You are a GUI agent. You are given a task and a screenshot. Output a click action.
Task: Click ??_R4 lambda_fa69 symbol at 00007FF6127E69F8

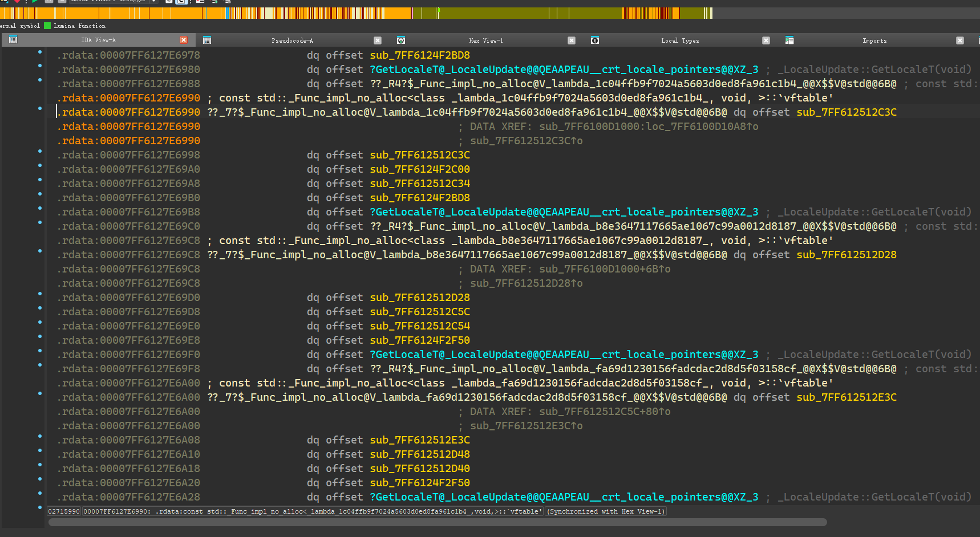[x=633, y=369]
